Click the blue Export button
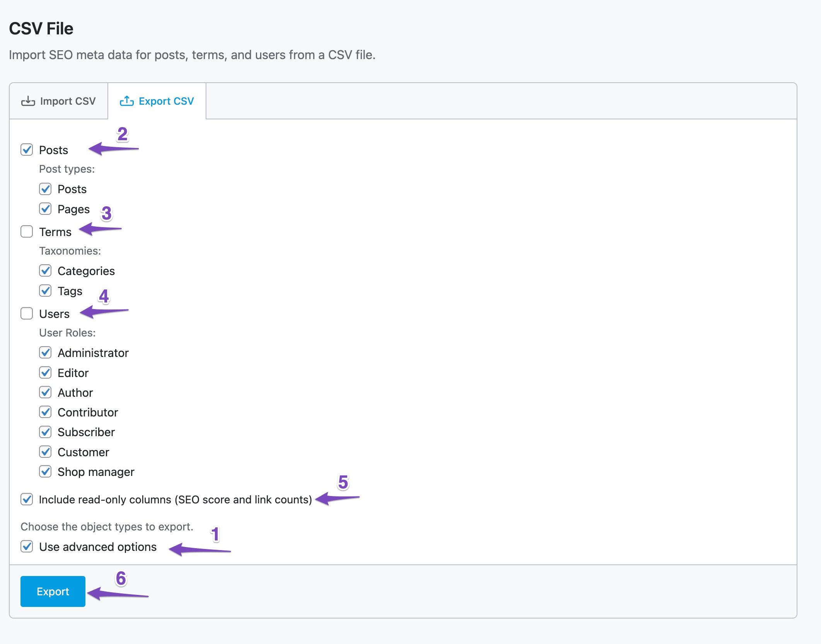 click(x=53, y=591)
